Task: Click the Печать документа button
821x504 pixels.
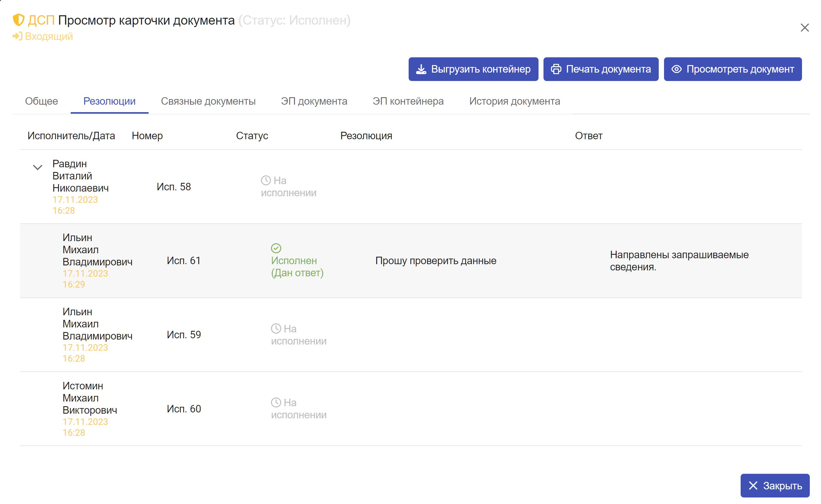Action: click(x=601, y=69)
